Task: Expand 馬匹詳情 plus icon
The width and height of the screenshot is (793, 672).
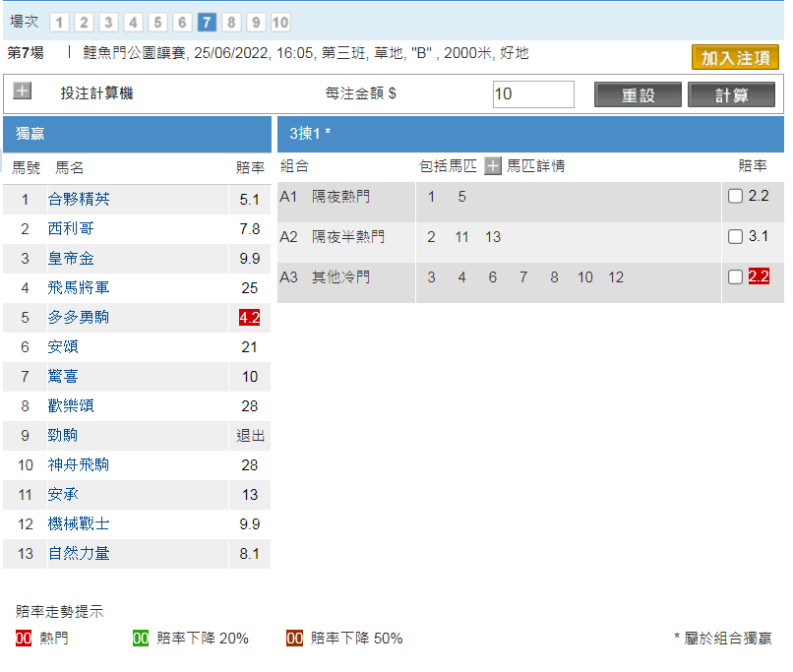Action: (493, 166)
